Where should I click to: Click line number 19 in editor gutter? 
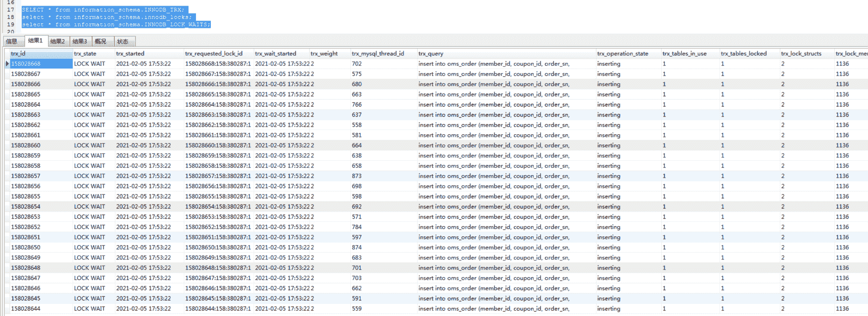11,25
